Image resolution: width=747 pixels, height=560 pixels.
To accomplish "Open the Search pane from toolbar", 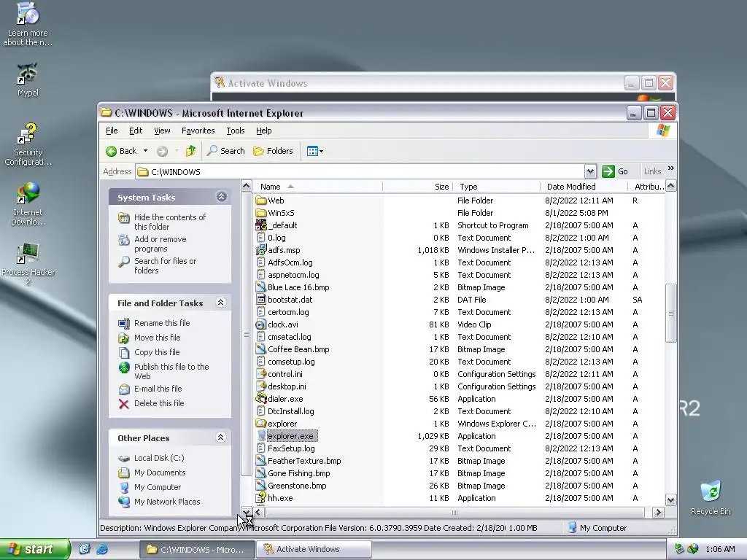I will click(226, 151).
